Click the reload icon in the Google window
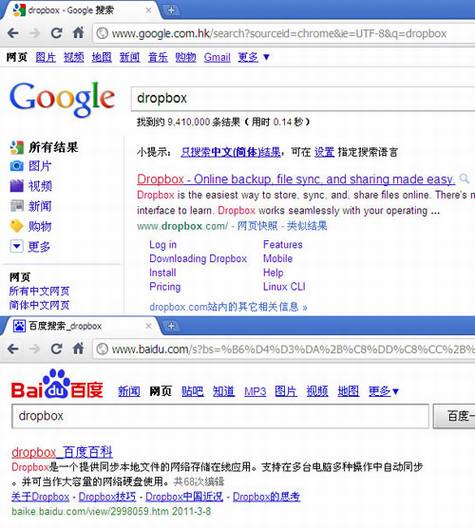Viewport: 475px width, 529px height. click(56, 33)
